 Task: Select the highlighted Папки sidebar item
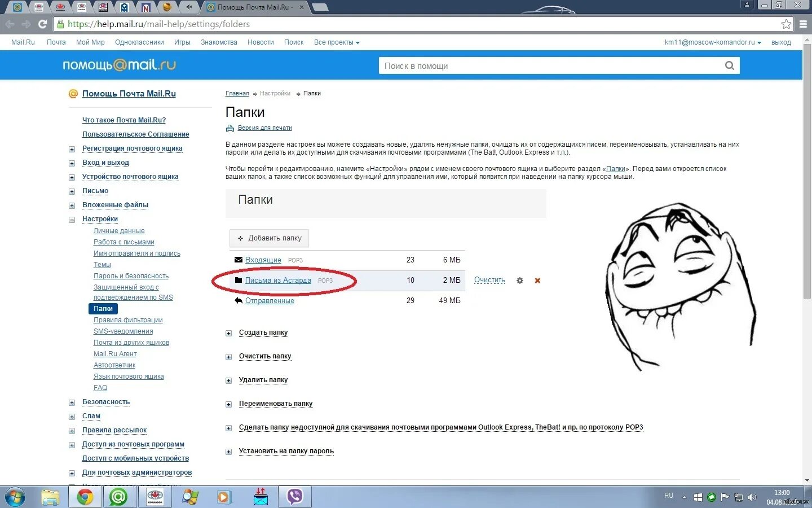103,309
